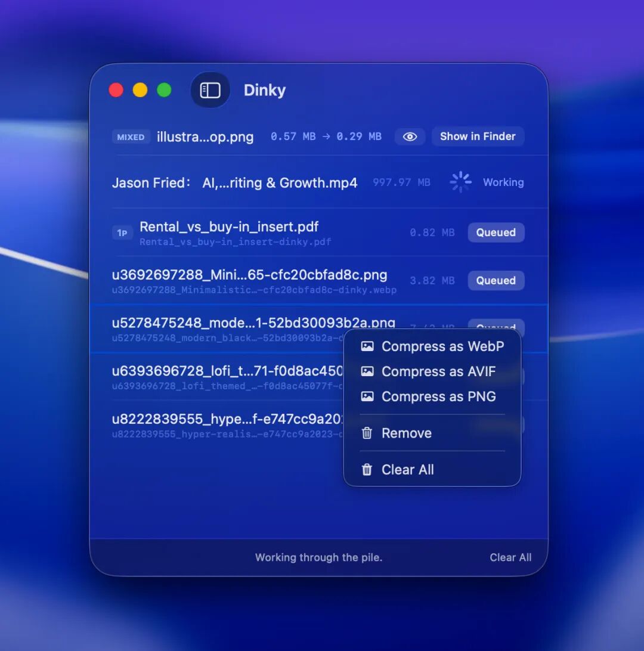Choose Remove from context menu

point(432,433)
